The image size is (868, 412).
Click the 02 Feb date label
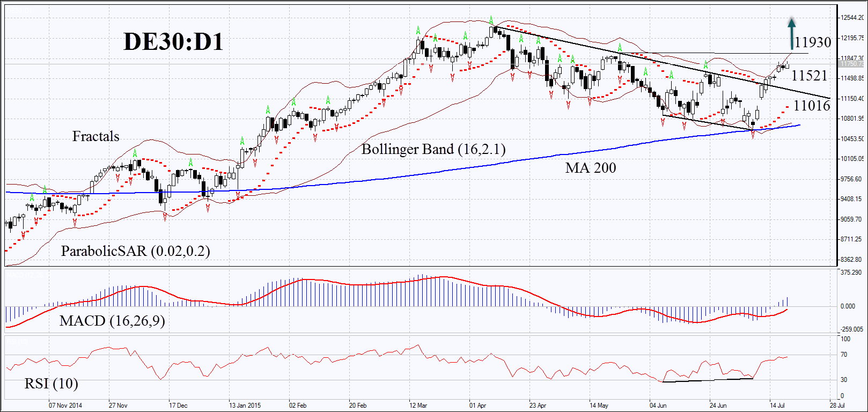point(298,406)
